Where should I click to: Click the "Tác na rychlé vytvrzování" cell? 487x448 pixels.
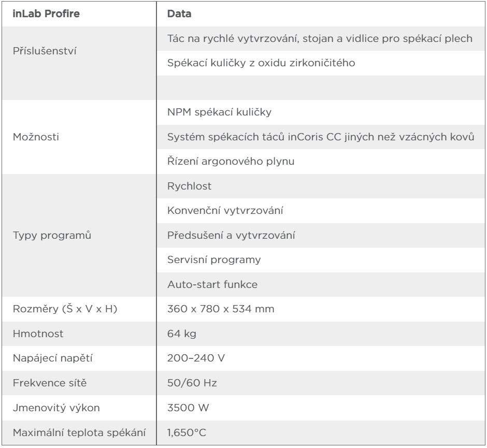320,40
